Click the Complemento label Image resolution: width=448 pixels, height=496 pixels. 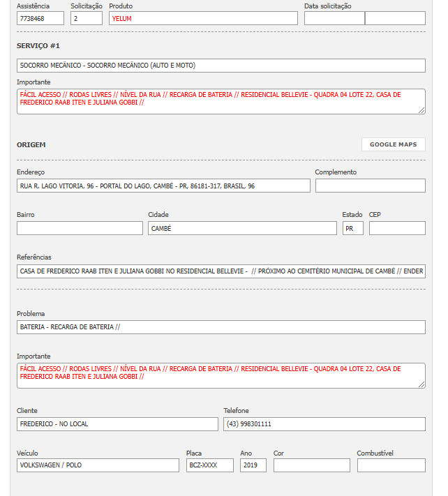click(x=336, y=172)
